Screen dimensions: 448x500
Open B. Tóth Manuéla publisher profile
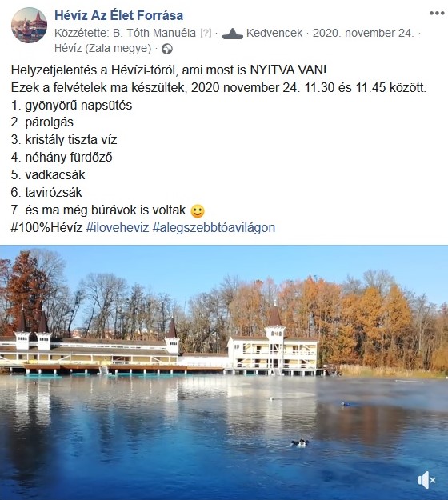click(154, 33)
